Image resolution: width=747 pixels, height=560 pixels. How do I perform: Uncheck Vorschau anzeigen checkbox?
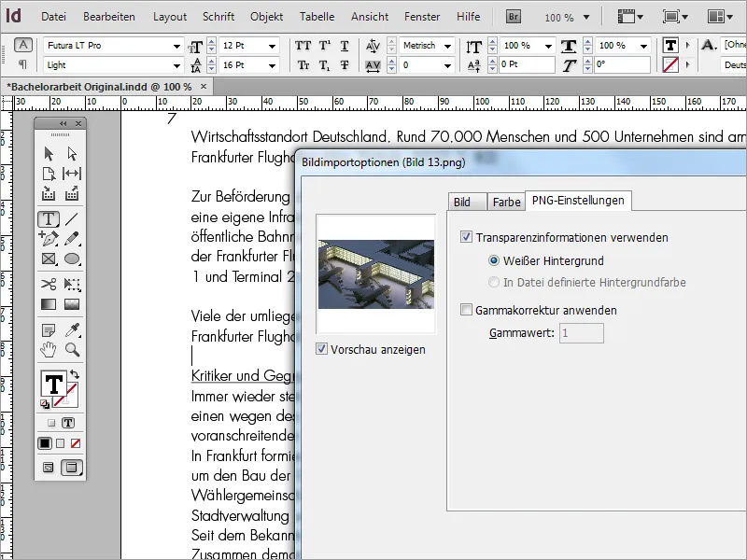[321, 349]
